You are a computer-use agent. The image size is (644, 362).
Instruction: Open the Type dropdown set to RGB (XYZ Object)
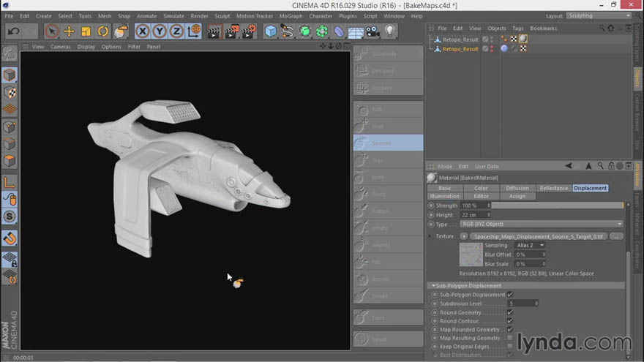541,224
